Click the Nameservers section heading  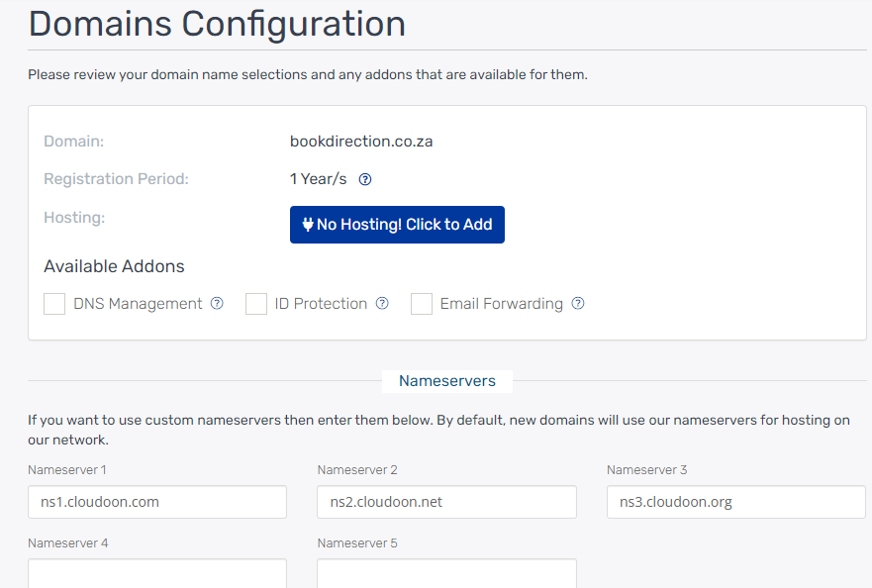pos(447,380)
